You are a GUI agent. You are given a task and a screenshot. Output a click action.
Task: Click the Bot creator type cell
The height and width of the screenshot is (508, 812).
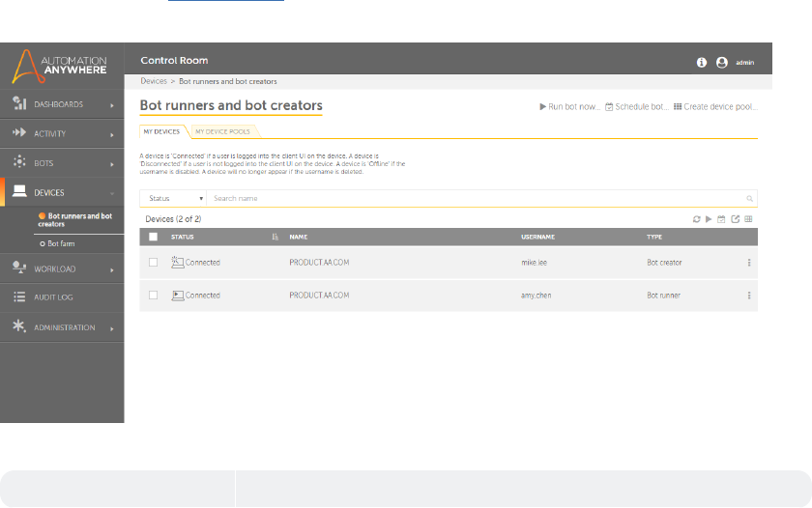pos(664,263)
